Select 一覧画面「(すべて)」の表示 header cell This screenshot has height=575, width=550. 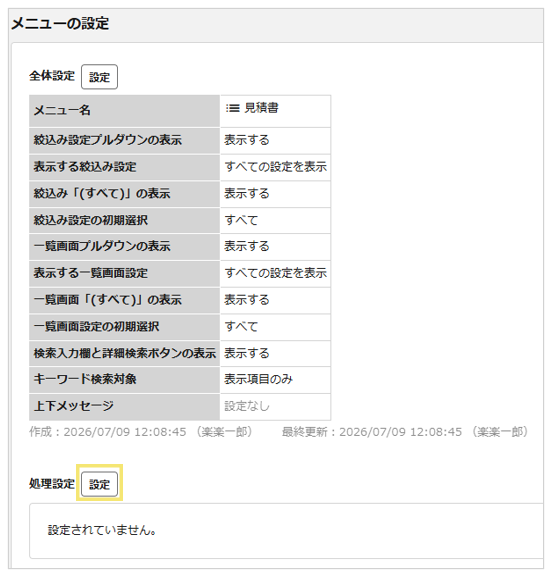coord(124,300)
